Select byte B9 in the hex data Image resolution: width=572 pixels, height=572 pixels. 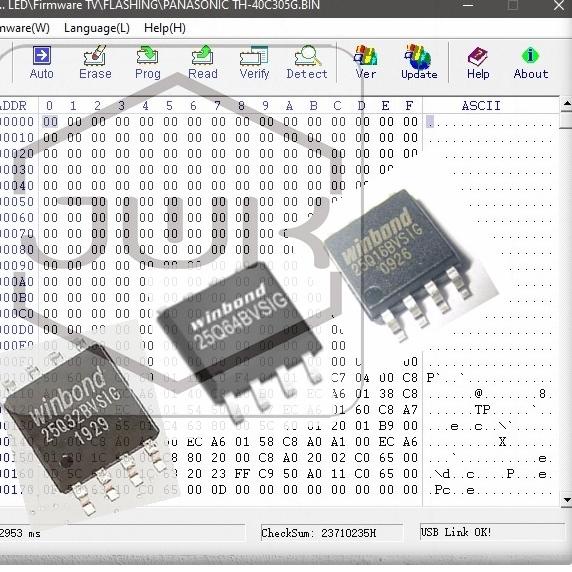386,426
